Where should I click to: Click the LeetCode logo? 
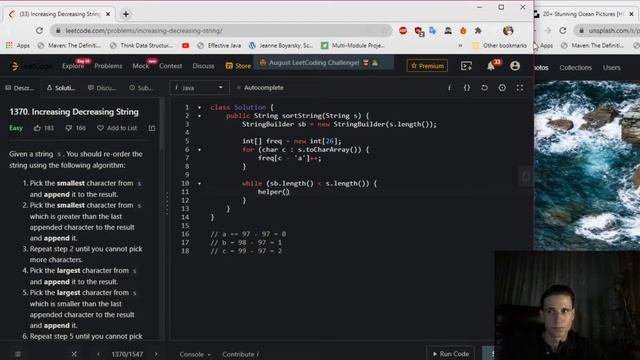click(x=31, y=66)
